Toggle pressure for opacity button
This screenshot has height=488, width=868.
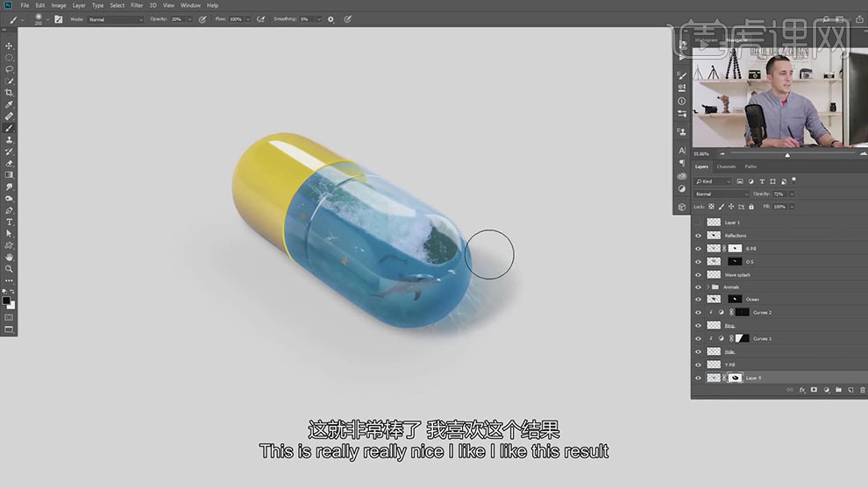pyautogui.click(x=203, y=19)
